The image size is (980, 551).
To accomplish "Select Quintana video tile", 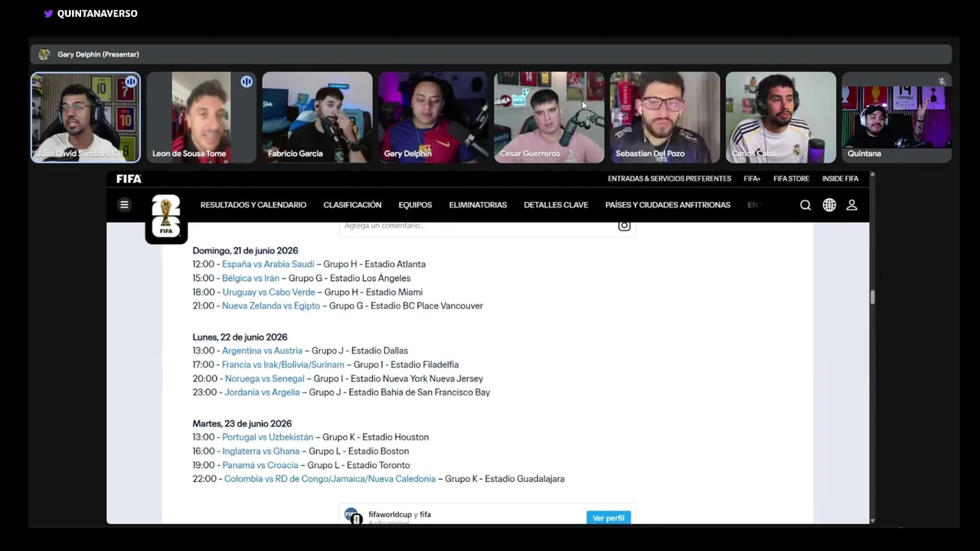I will coord(897,117).
